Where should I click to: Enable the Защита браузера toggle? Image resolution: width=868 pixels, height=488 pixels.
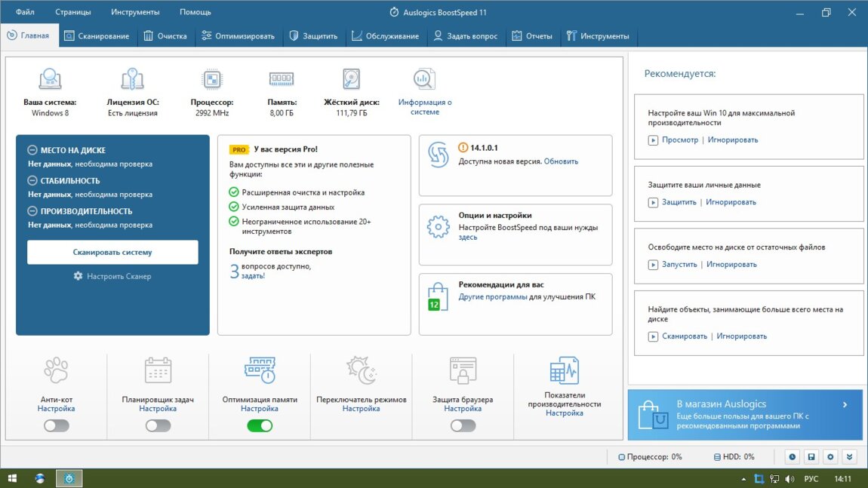(x=463, y=425)
